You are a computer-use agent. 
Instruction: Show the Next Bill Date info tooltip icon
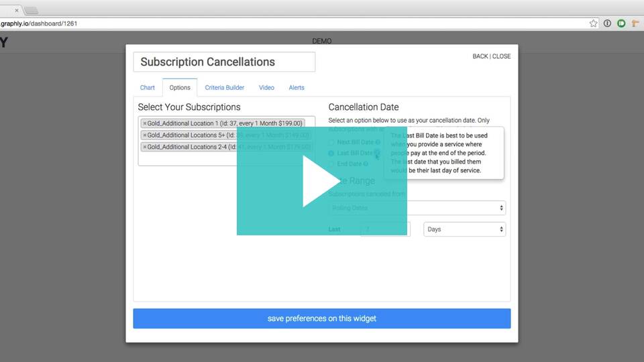[x=378, y=142]
